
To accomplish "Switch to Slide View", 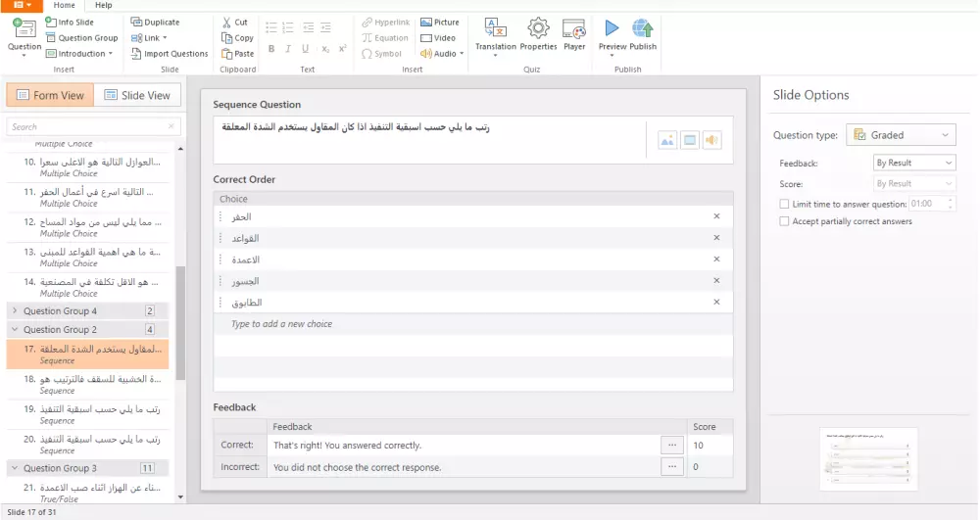I will [x=137, y=95].
